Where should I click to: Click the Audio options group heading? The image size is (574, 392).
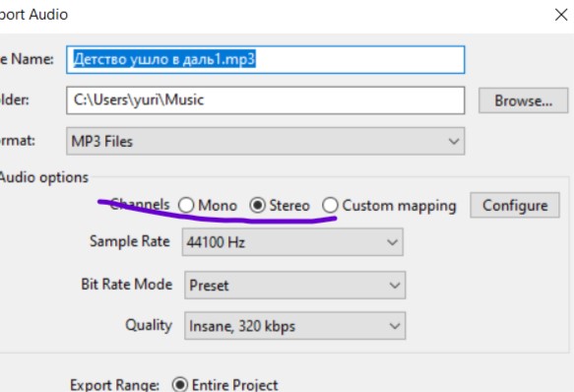(44, 177)
